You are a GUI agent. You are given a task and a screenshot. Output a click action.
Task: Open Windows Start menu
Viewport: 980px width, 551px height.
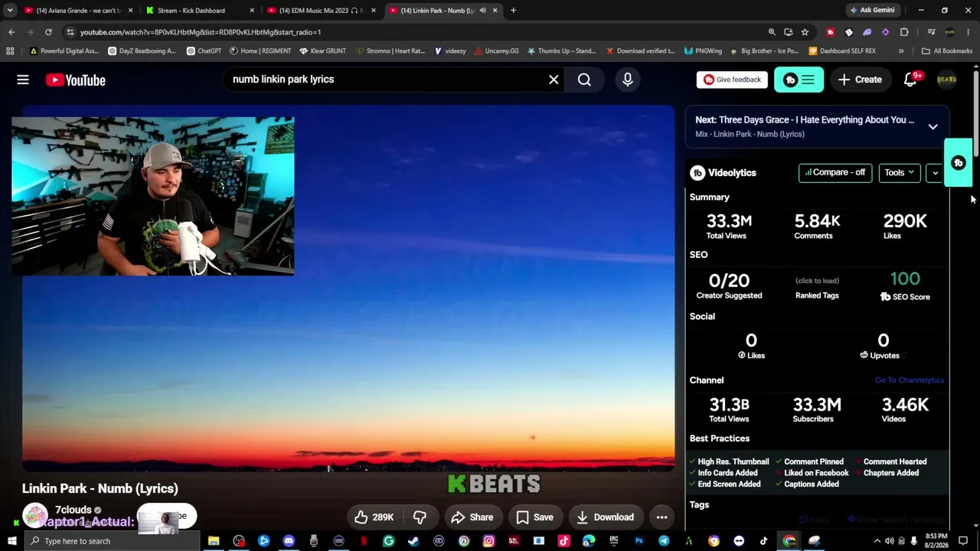pos(11,541)
